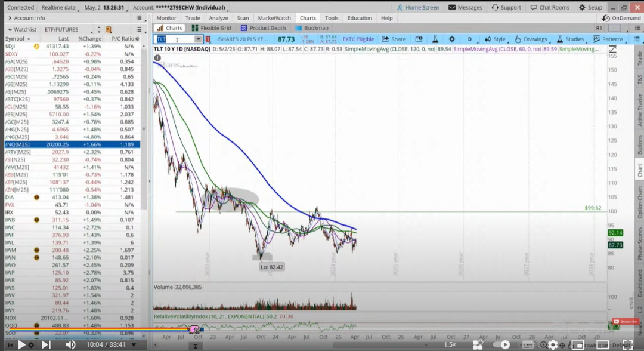Open Messages
Viewport: 644px width, 351px height.
465,7
